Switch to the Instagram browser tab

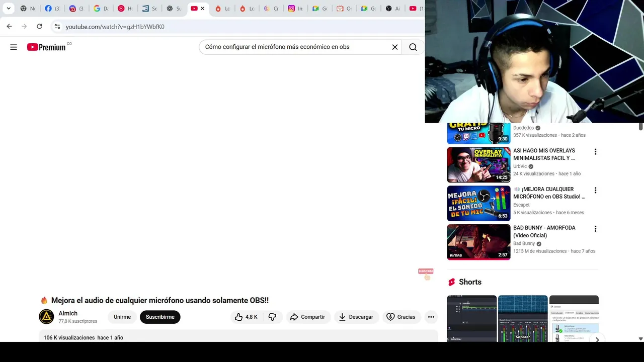[296, 9]
